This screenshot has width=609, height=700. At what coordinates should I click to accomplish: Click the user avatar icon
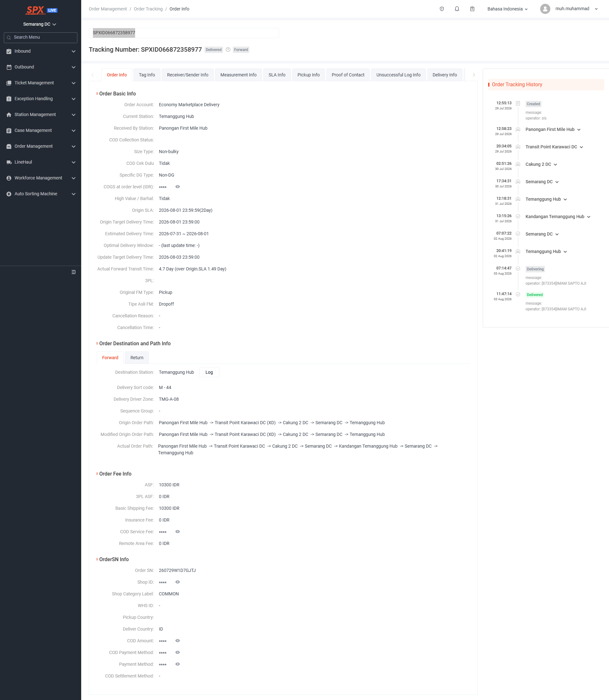[x=545, y=9]
